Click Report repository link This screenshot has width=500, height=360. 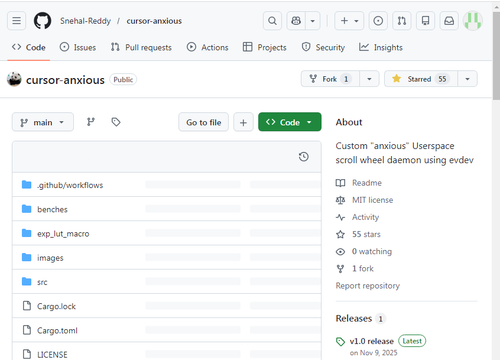(368, 286)
